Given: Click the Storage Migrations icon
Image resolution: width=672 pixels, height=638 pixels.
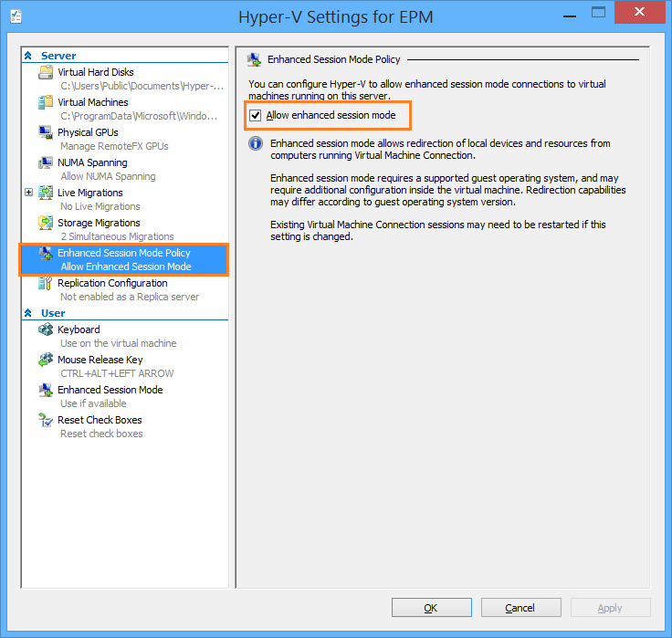Looking at the screenshot, I should (x=46, y=223).
